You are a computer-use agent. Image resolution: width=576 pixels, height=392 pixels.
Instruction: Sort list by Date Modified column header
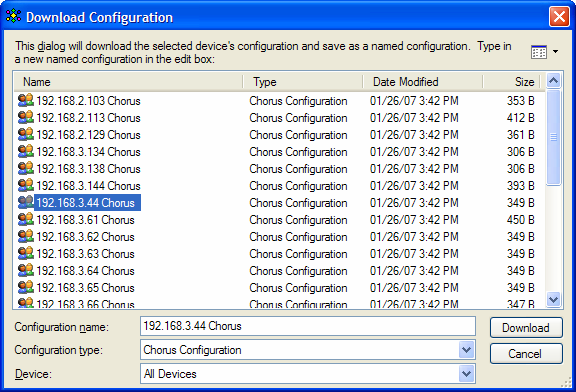[422, 82]
